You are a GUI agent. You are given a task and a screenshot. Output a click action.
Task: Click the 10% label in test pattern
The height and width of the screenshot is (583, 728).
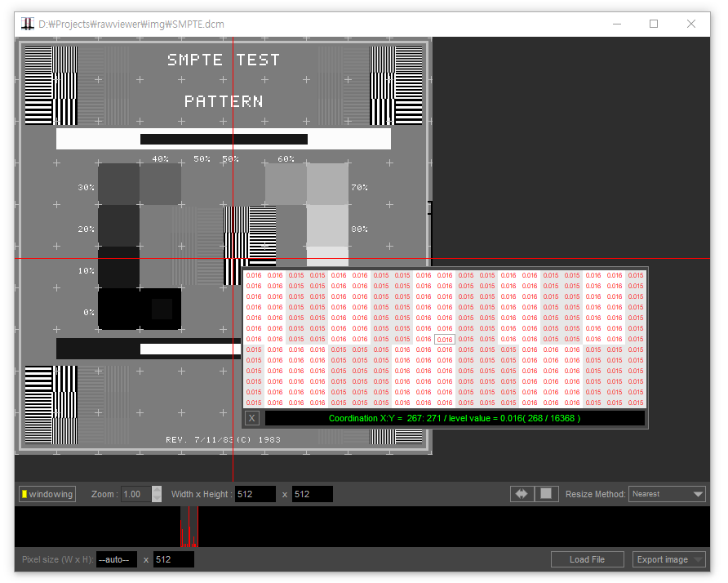86,270
